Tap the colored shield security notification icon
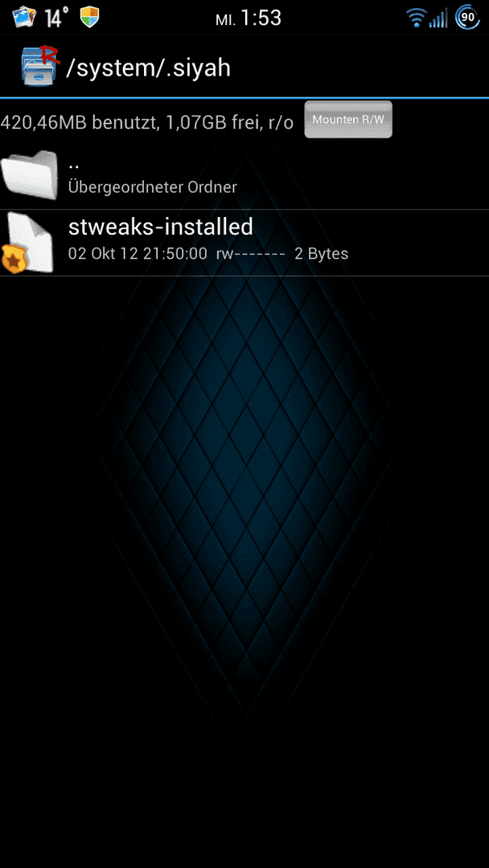 pyautogui.click(x=88, y=17)
